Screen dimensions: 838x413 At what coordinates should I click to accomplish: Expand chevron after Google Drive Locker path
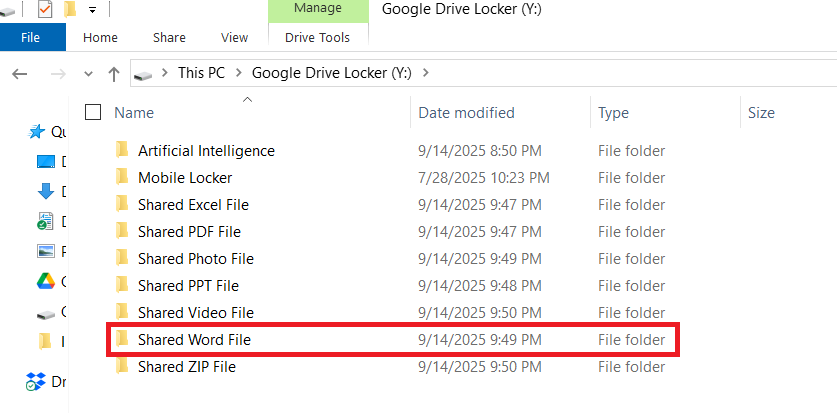(x=426, y=73)
